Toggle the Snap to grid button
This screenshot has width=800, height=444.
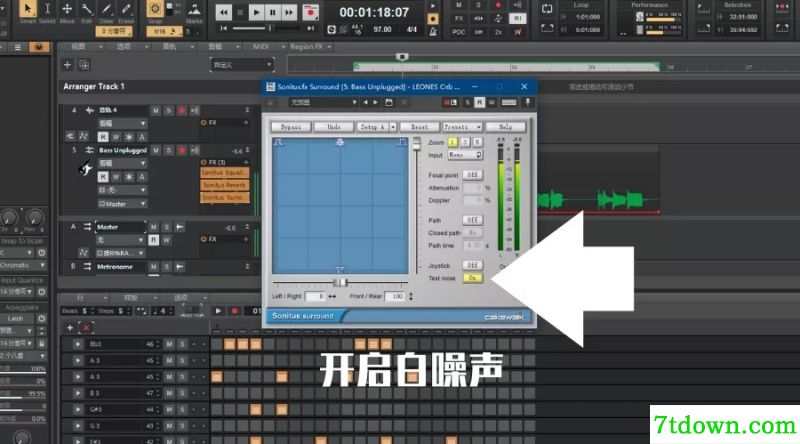coord(155,9)
